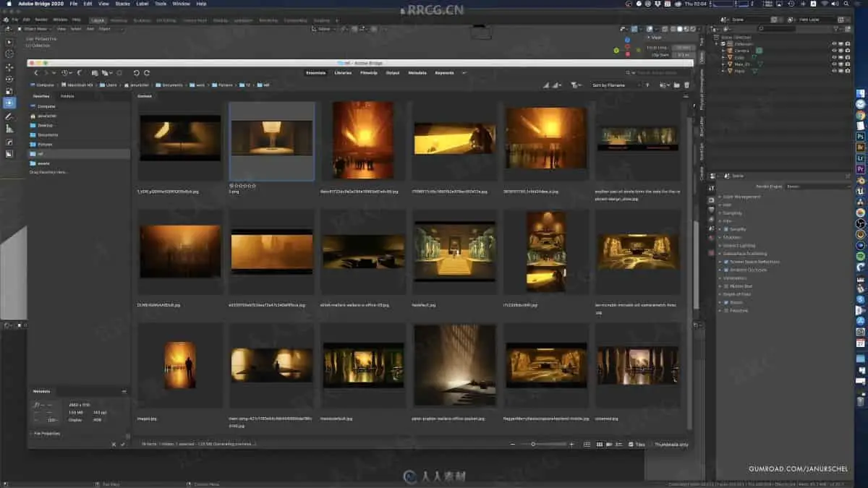Open the Render Engine dropdown

[817, 187]
